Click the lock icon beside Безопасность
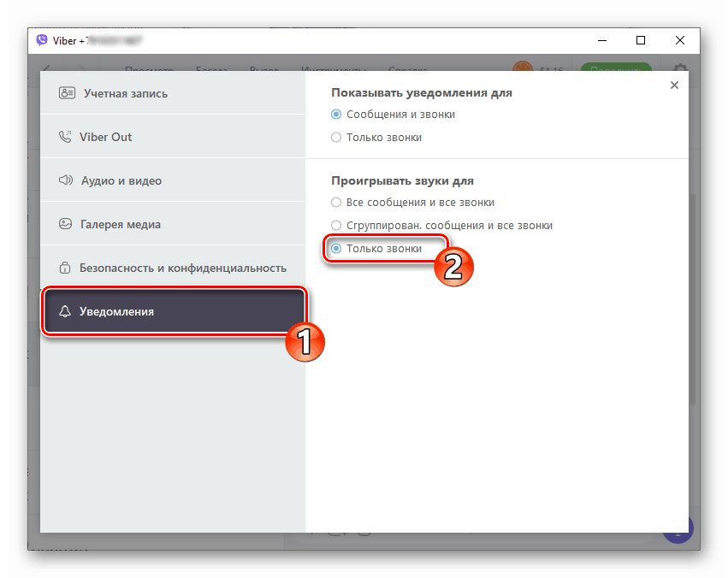 (x=65, y=268)
